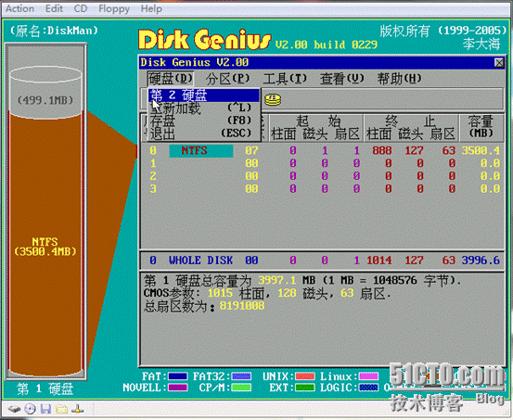Image resolution: width=513 pixels, height=420 pixels.
Task: Click the floppy disk status icon
Action: (45, 409)
